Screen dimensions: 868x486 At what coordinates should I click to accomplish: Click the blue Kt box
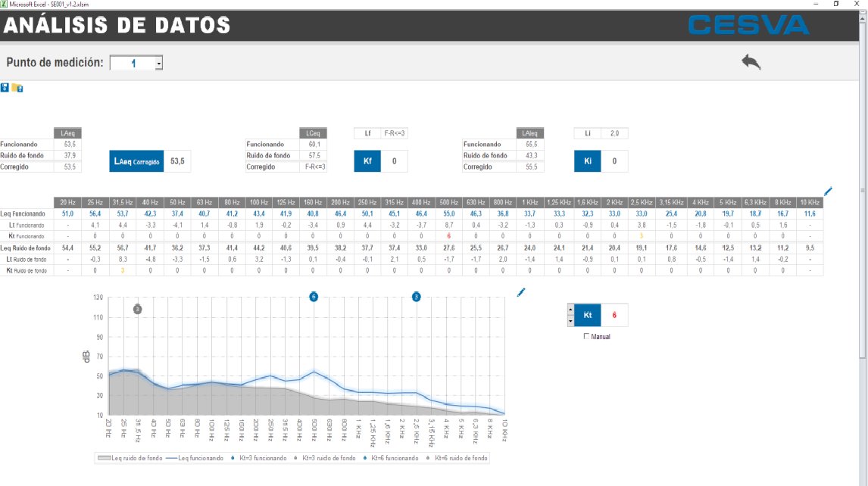[587, 315]
